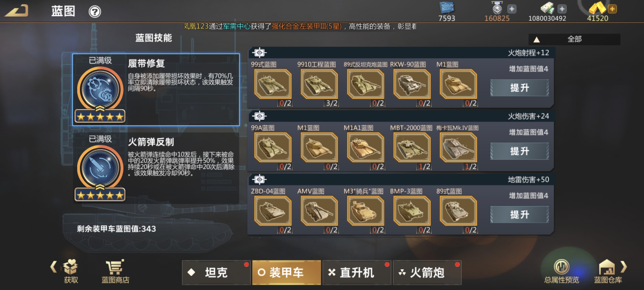
Task: Click 提升 for 火炮射程+12 set
Action: 520,88
